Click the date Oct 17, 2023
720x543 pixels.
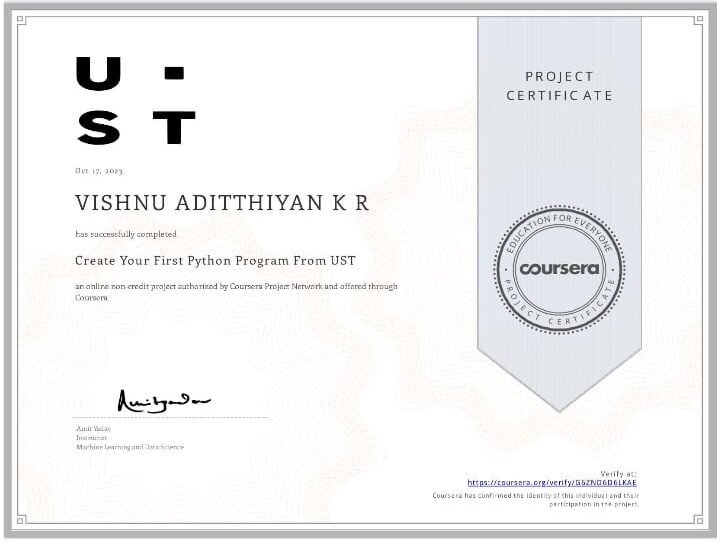99,171
